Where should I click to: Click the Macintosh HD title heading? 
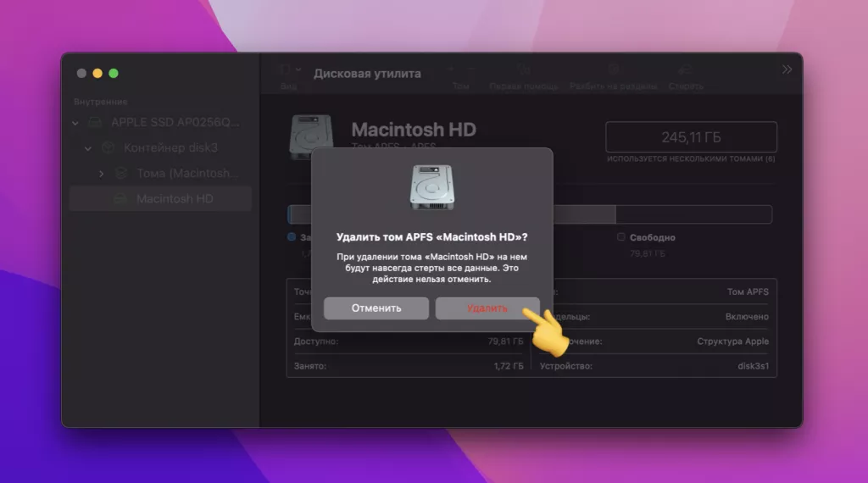pos(414,130)
